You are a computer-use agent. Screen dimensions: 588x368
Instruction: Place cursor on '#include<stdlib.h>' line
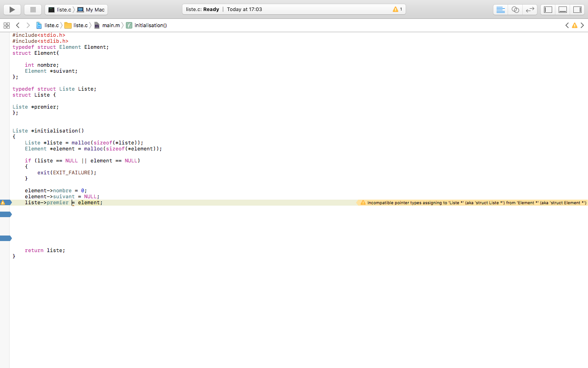tap(40, 41)
